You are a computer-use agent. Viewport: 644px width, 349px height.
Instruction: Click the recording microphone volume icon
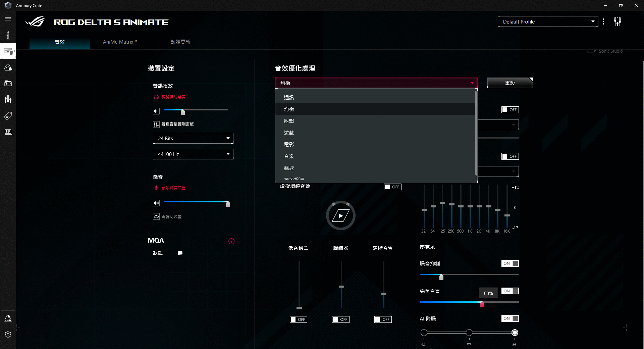156,203
